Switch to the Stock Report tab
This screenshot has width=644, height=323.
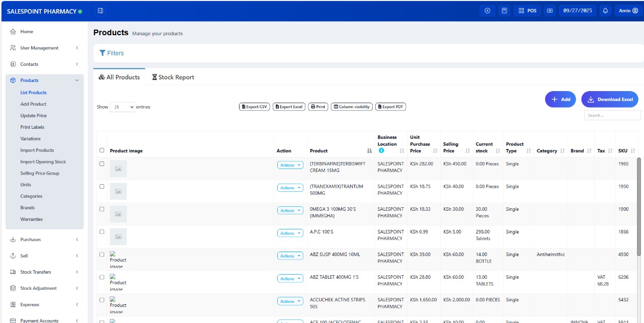pyautogui.click(x=173, y=77)
